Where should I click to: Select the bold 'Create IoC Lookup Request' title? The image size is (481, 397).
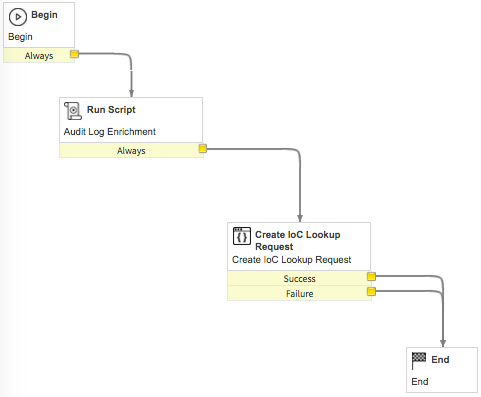(298, 240)
